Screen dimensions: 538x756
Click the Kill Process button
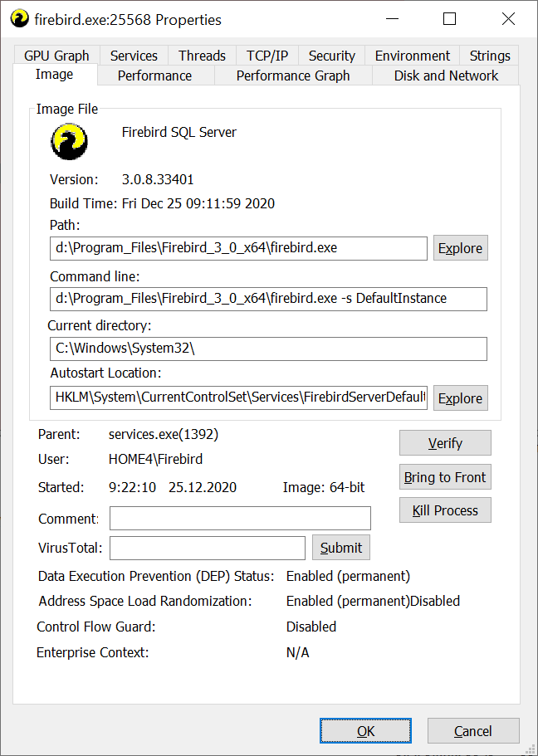[x=445, y=510]
